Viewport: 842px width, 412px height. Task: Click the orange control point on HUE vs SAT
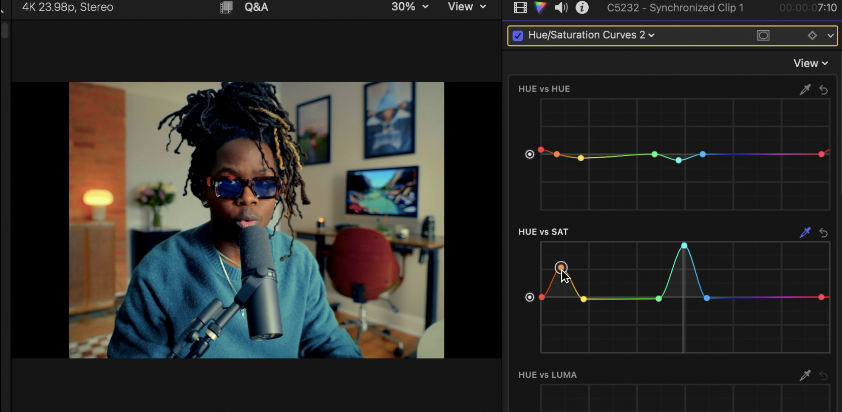(x=561, y=267)
